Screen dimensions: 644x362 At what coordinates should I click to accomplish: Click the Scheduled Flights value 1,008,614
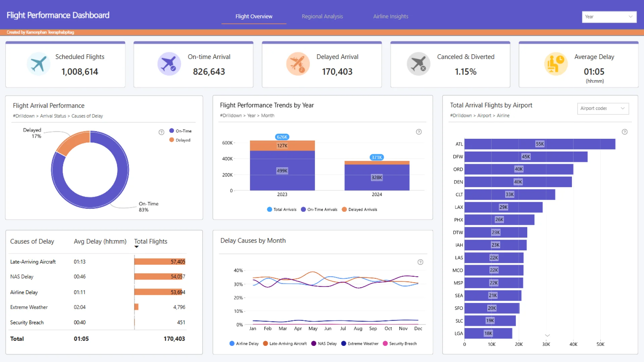coord(80,72)
